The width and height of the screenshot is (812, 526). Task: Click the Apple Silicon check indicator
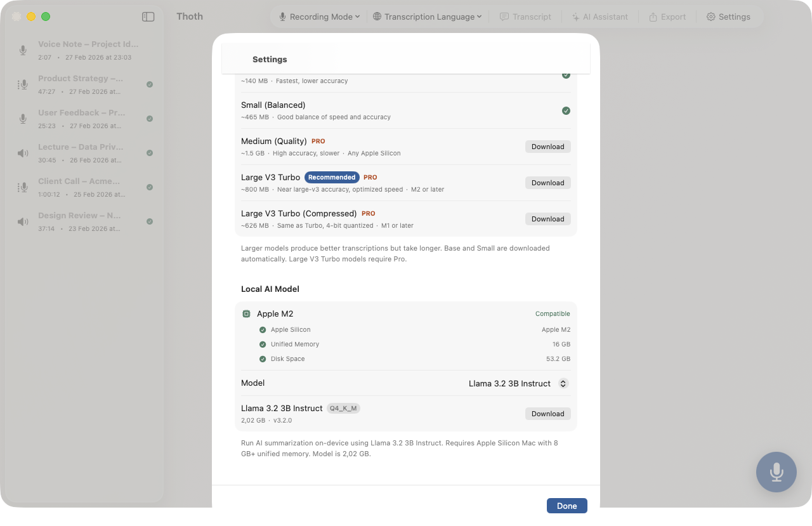tap(263, 330)
